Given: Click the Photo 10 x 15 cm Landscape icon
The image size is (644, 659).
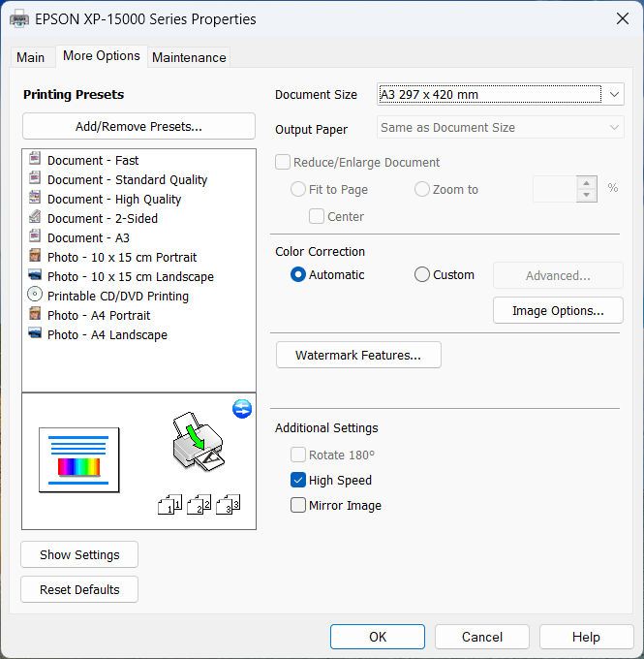Looking at the screenshot, I should 35,275.
